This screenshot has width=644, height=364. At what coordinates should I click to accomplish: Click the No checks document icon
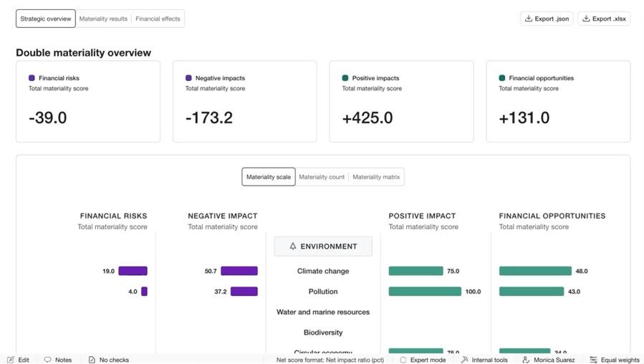(92, 360)
